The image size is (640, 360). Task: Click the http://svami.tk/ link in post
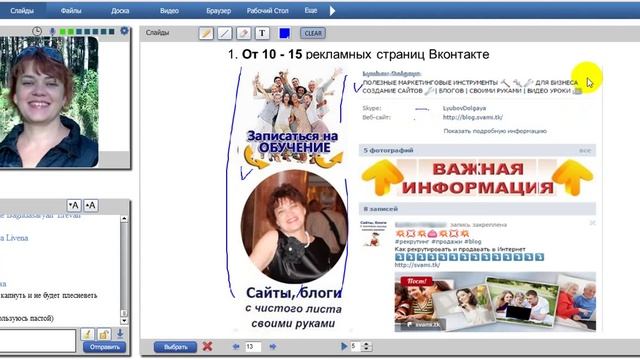(x=417, y=265)
